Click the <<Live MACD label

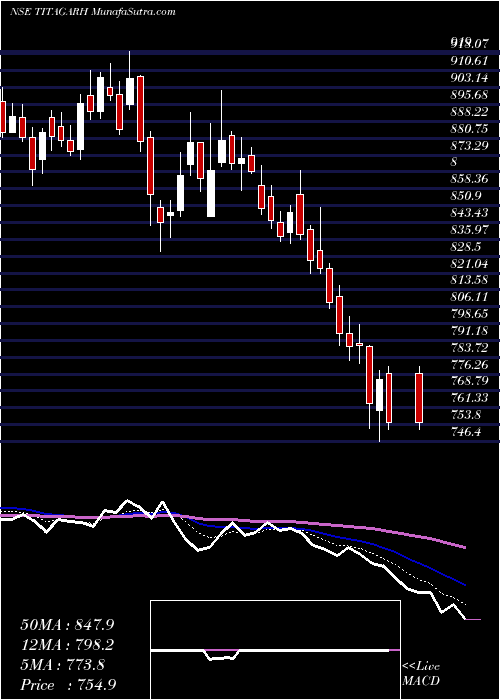pos(421,673)
